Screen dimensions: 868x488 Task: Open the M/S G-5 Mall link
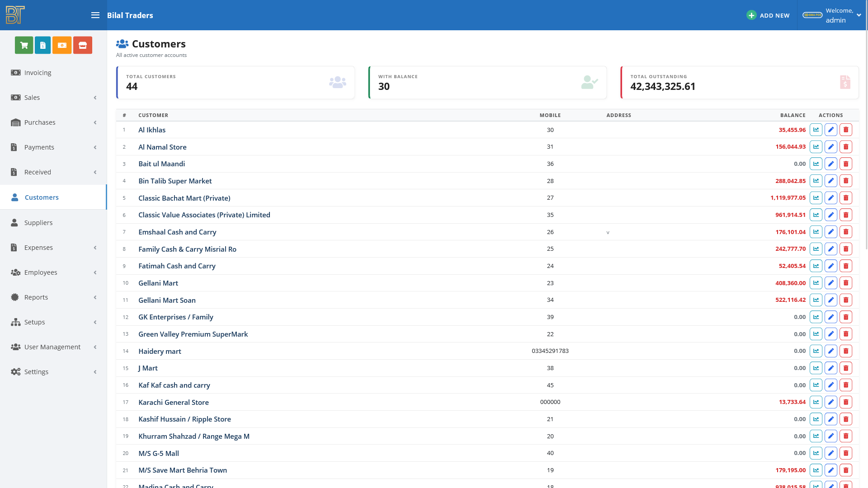tap(159, 454)
